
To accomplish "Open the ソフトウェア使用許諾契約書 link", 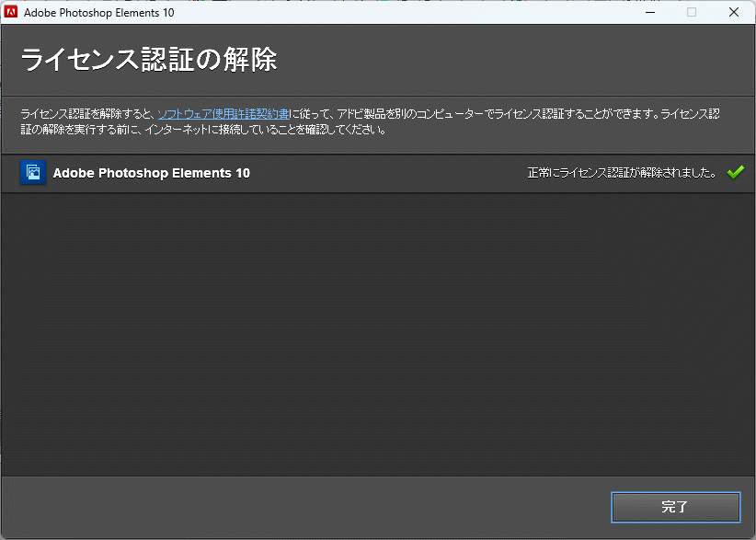I will [223, 114].
